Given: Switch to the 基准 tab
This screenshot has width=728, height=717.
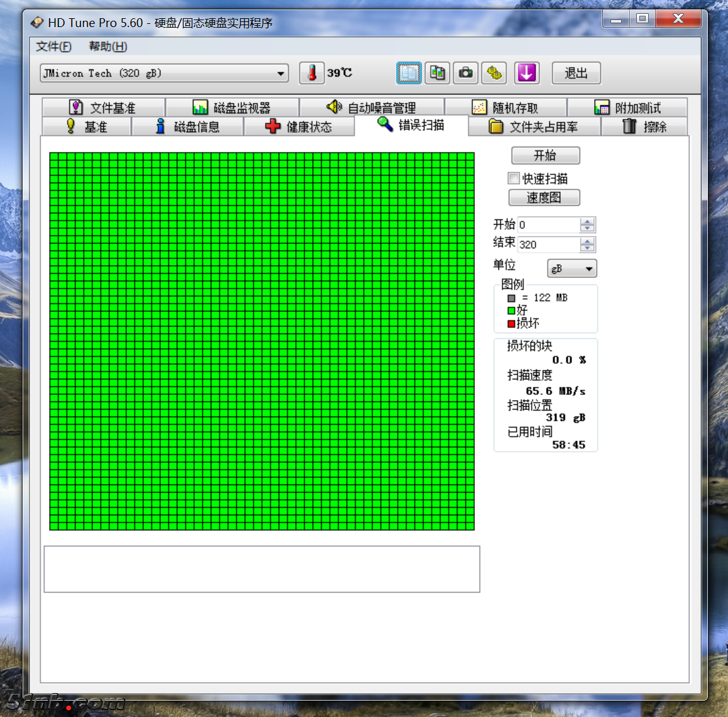Looking at the screenshot, I should click(87, 126).
